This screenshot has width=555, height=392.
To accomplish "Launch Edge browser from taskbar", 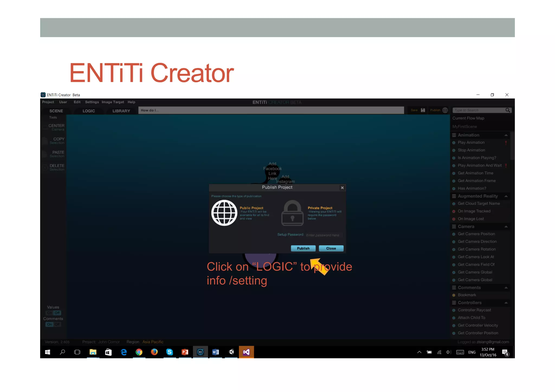I will pos(124,352).
